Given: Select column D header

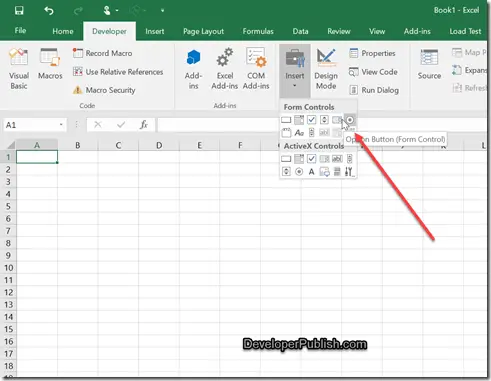Looking at the screenshot, I should pyautogui.click(x=159, y=145).
